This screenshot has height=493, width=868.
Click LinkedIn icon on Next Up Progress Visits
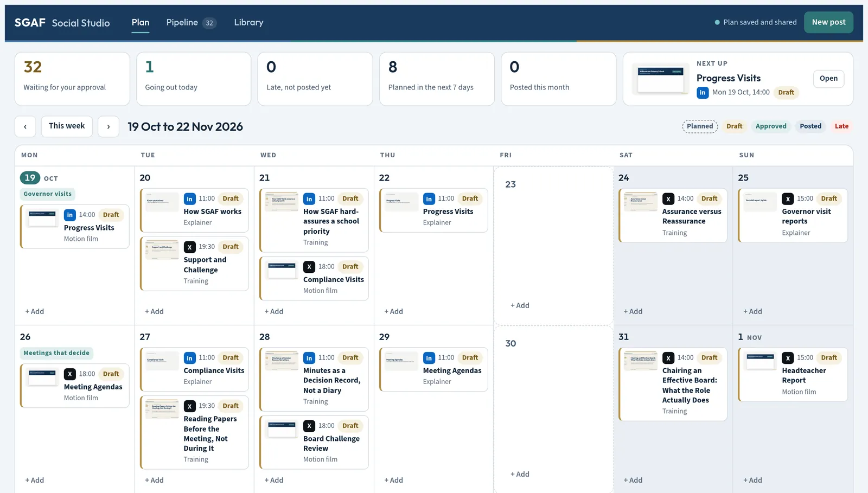coord(703,93)
